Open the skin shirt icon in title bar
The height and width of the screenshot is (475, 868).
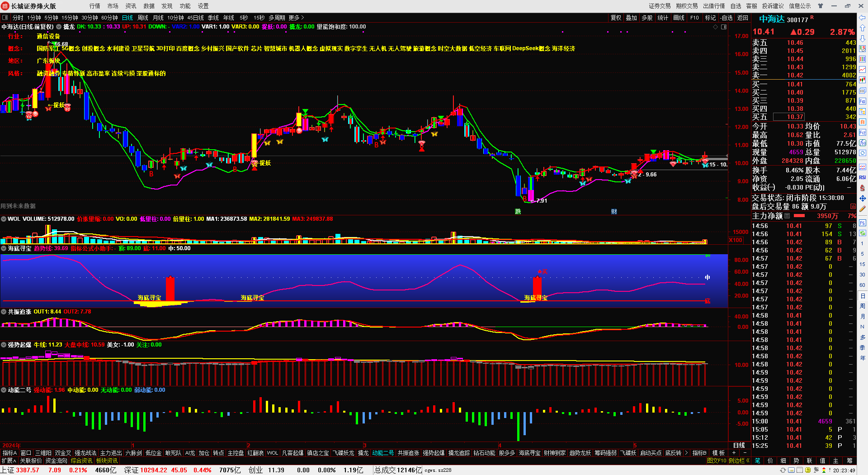coord(821,6)
